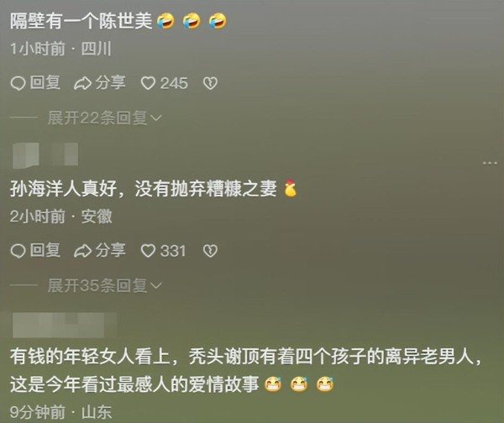Tap the 回复 text under the 四川 comment
The height and width of the screenshot is (423, 504).
pyautogui.click(x=45, y=83)
